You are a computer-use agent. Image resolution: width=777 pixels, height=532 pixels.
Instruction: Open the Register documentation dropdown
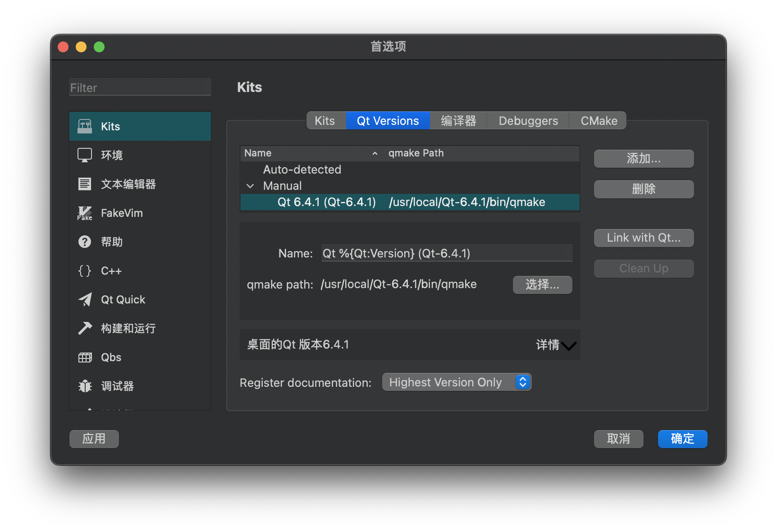pyautogui.click(x=457, y=382)
